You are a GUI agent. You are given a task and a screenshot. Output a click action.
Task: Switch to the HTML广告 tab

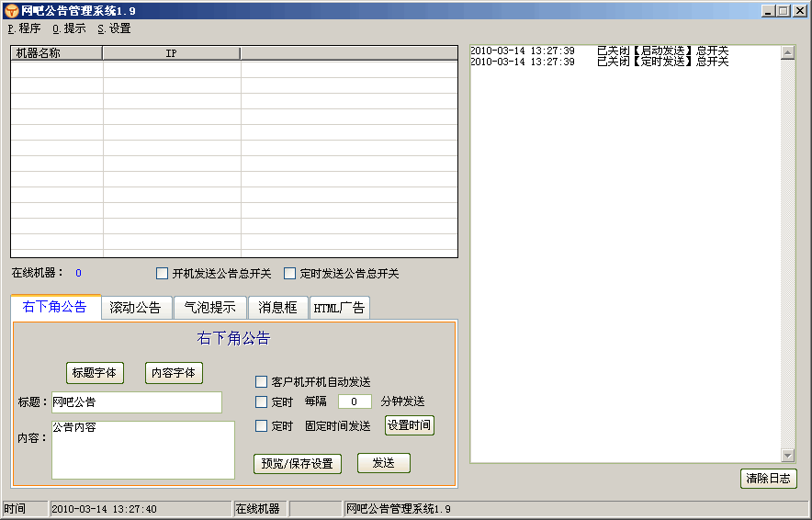[x=339, y=308]
